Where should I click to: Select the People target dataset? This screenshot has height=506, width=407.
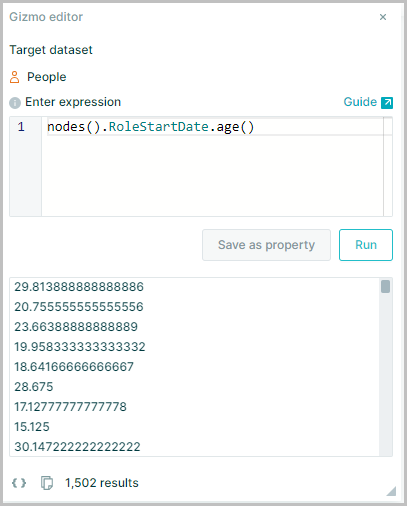[46, 77]
